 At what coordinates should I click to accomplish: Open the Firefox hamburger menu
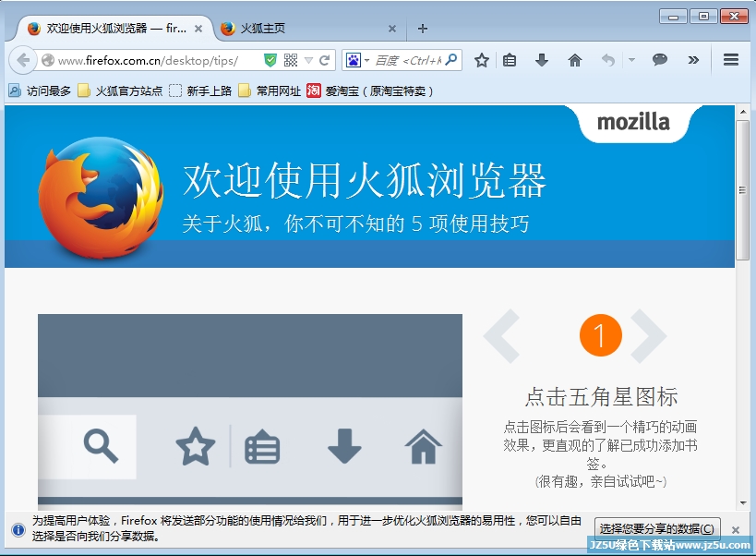click(x=731, y=60)
